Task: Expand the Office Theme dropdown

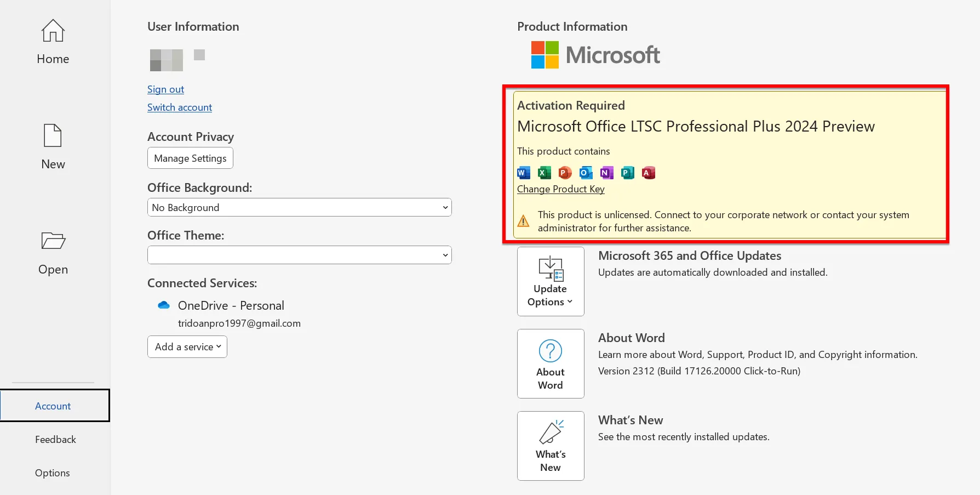Action: point(300,255)
